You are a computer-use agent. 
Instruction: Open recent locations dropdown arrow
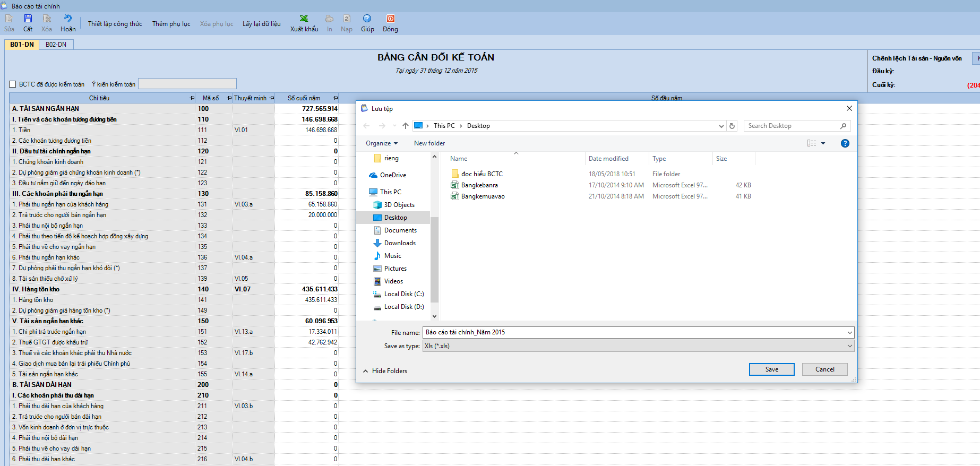394,126
